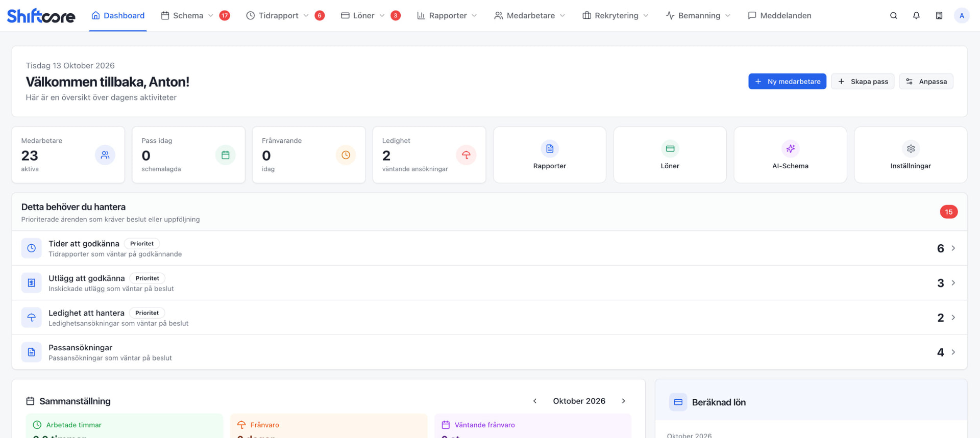
Task: Click the clock icon beside Tider att godkänna
Action: pos(32,248)
